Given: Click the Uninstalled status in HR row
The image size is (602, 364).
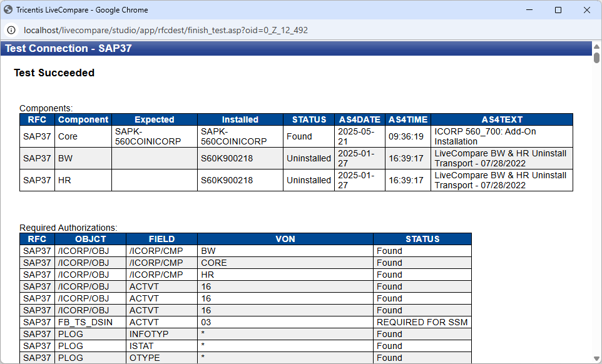Looking at the screenshot, I should click(309, 180).
